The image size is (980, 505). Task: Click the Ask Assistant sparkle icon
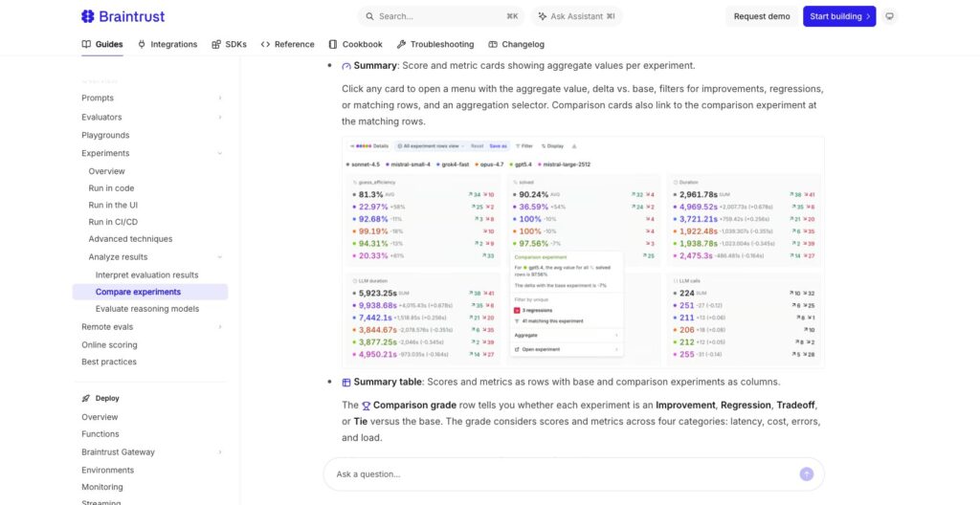pos(542,16)
